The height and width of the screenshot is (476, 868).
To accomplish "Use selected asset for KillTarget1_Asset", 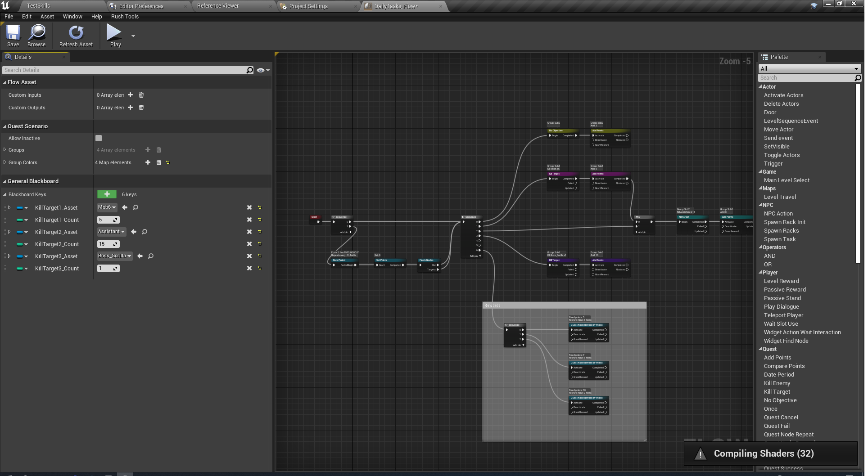I will 125,207.
